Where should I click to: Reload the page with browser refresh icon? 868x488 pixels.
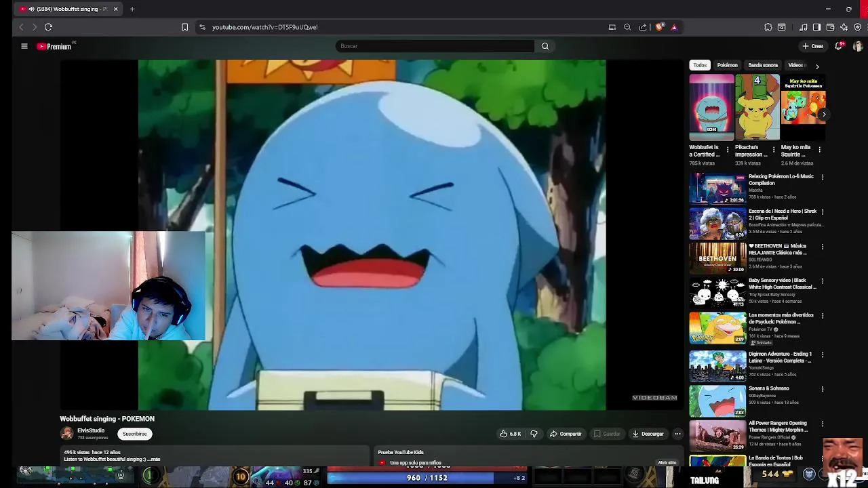tap(48, 27)
